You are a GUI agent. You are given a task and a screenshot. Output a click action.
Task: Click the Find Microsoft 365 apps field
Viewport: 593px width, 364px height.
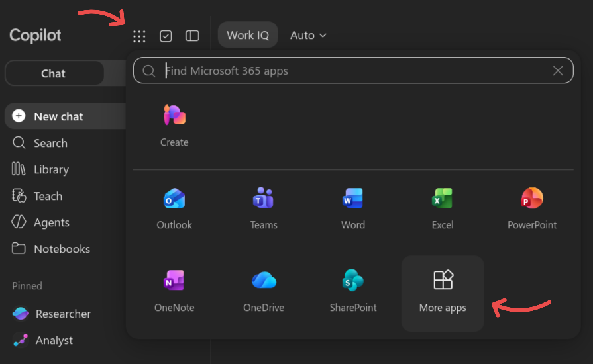coord(353,71)
